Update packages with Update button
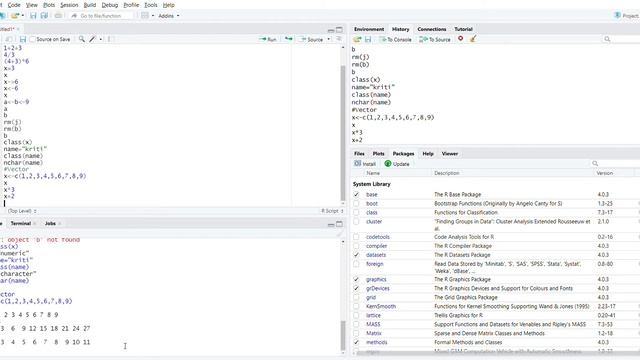 (397, 164)
